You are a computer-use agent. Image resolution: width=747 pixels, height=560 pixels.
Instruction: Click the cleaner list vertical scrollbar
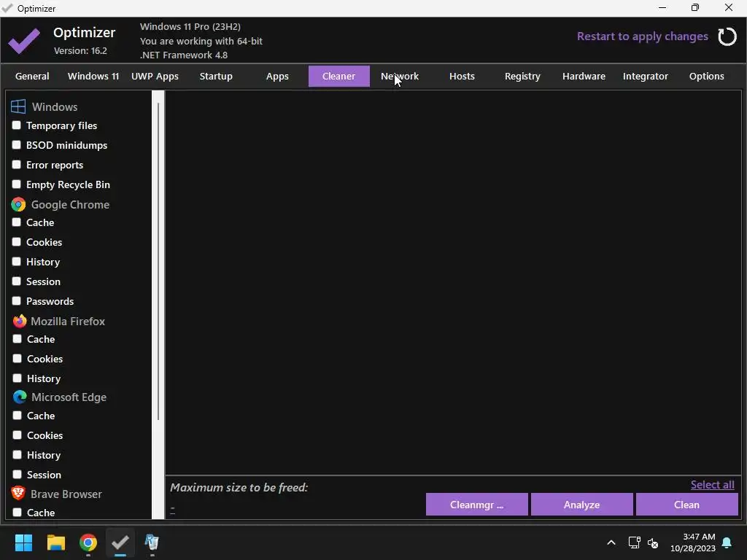click(158, 261)
